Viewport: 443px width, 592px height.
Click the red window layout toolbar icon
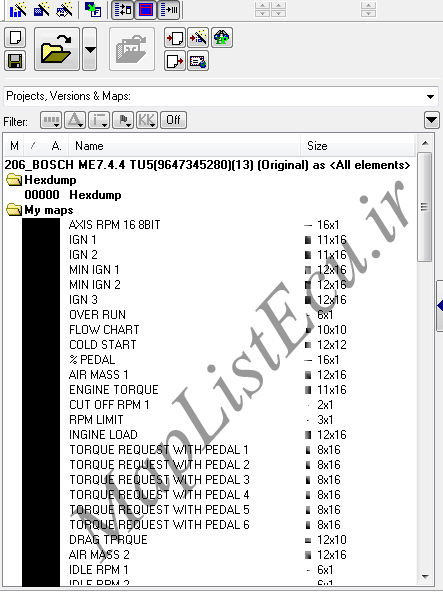(x=145, y=9)
